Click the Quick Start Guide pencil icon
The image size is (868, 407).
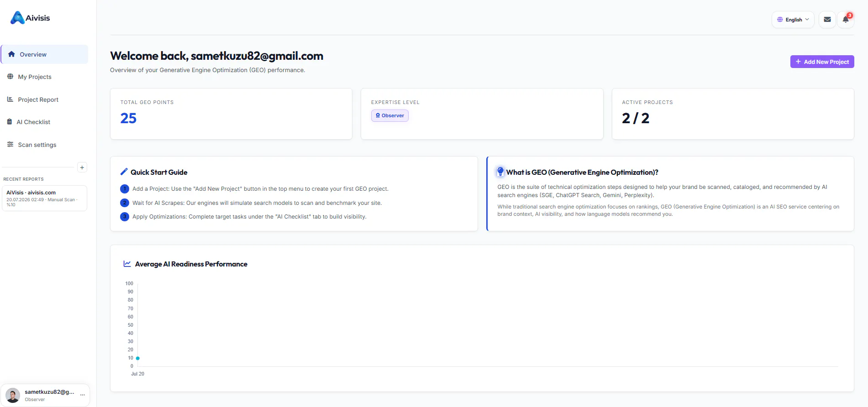(x=124, y=172)
